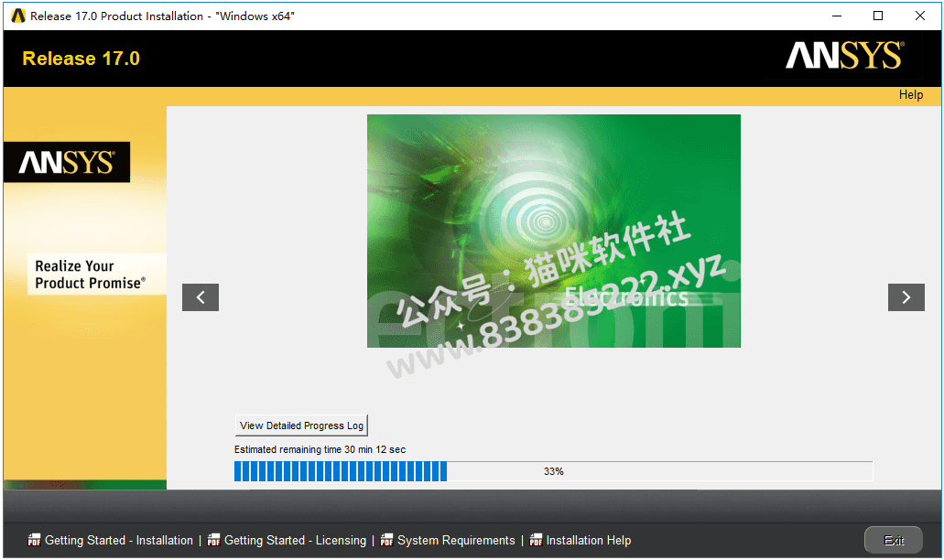The width and height of the screenshot is (944, 560).
Task: Click the ANSYS logo in the top header
Action: [x=845, y=55]
